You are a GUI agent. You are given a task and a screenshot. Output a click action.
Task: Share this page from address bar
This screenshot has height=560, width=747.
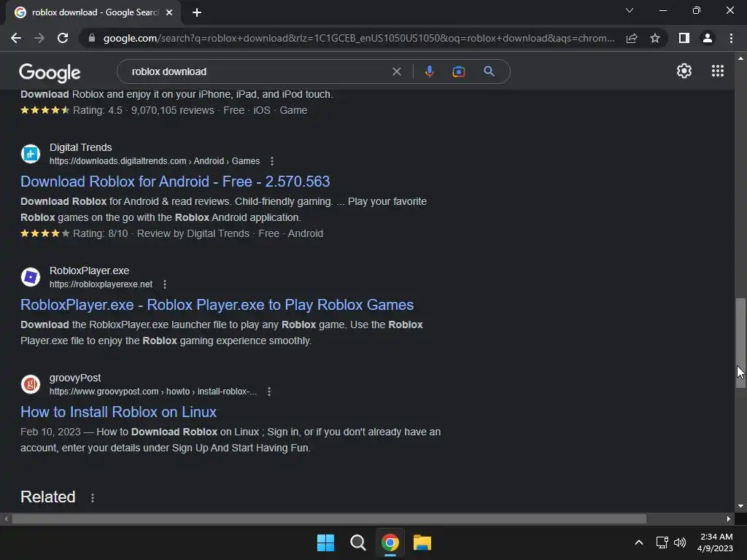(x=632, y=38)
